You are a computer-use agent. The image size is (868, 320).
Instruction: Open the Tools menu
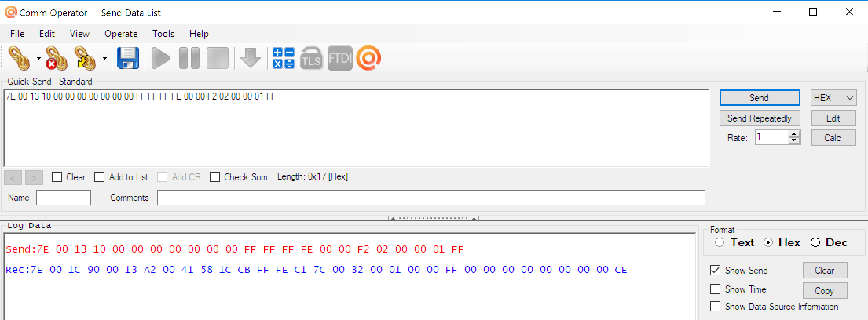pos(163,34)
